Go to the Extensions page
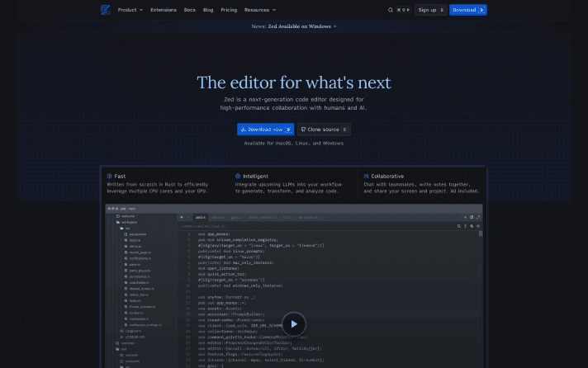 coord(164,10)
